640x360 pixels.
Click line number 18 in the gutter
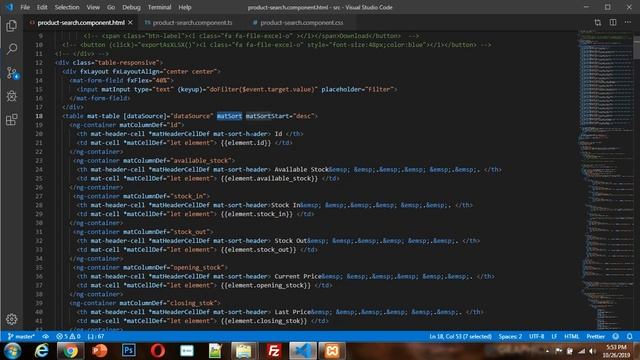pos(39,116)
